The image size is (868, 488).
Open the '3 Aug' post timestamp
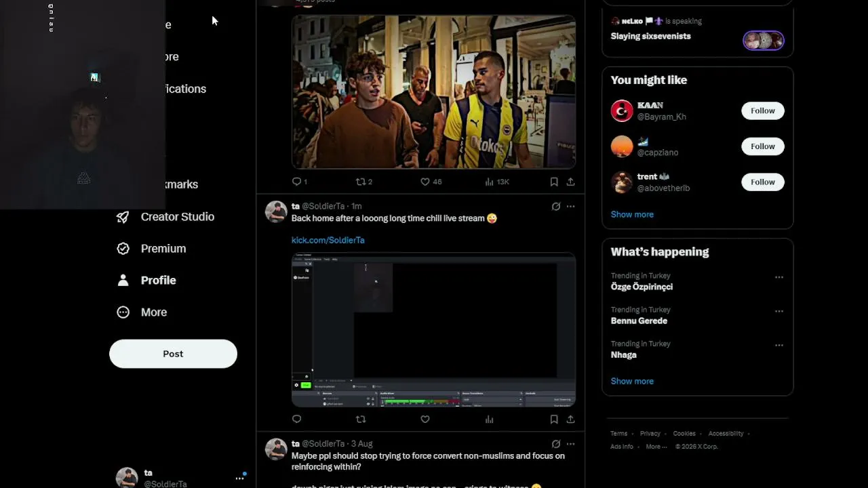362,444
